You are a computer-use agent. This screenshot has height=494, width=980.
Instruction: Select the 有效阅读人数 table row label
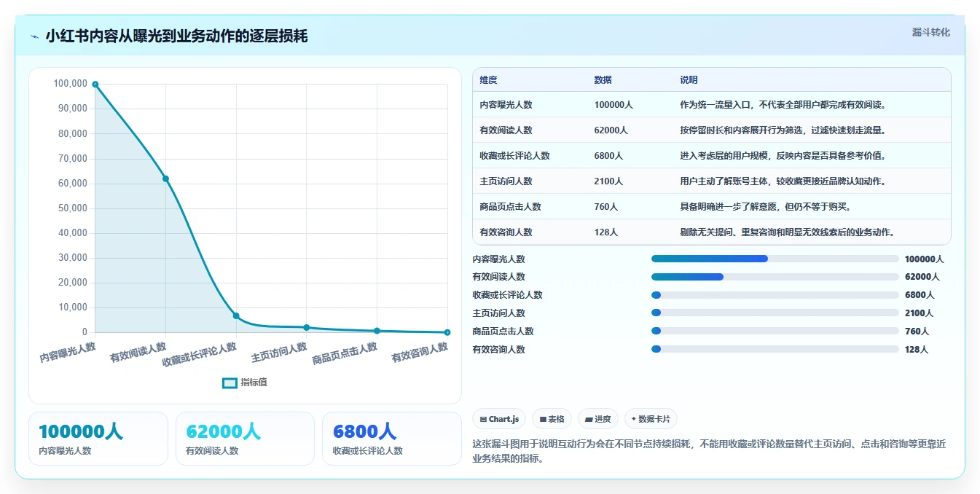[506, 130]
